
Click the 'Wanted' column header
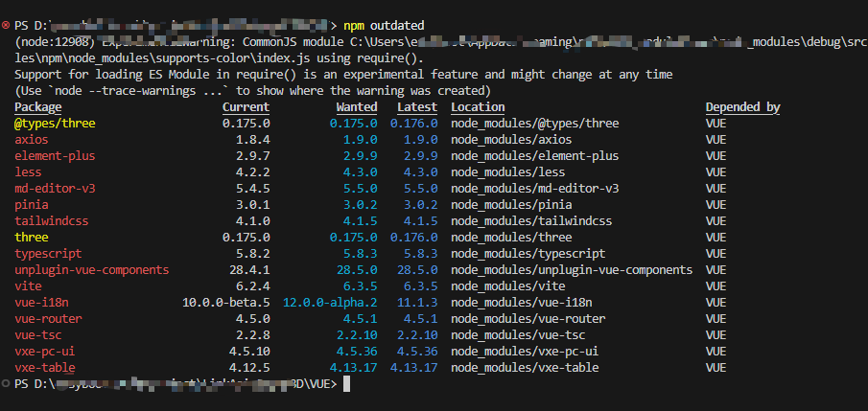click(357, 107)
